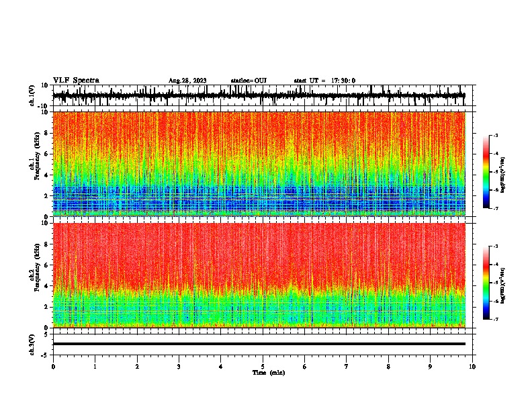Pick the ch.1 color scale bar
This screenshot has width=532, height=411.
(486, 172)
